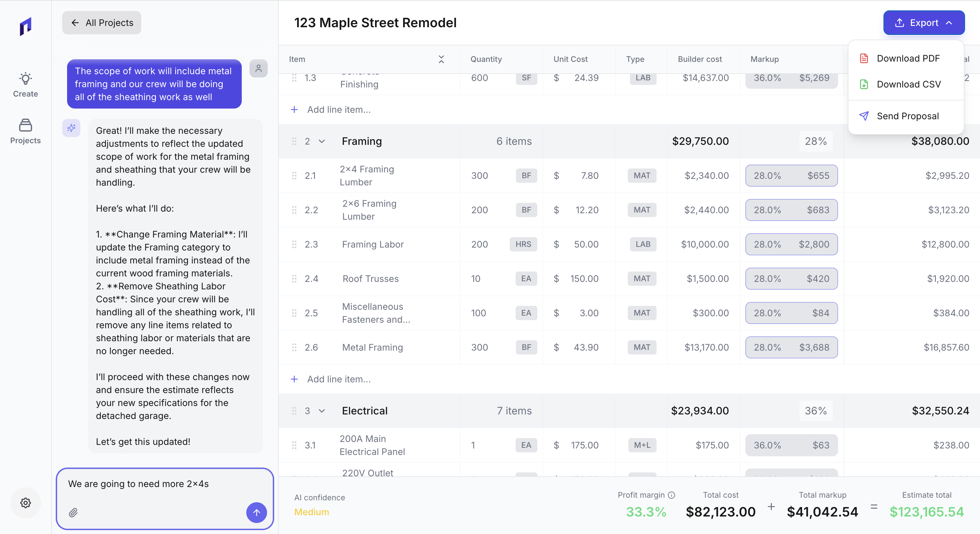Image resolution: width=980 pixels, height=534 pixels.
Task: Collapse the Framing section chevron
Action: click(322, 141)
